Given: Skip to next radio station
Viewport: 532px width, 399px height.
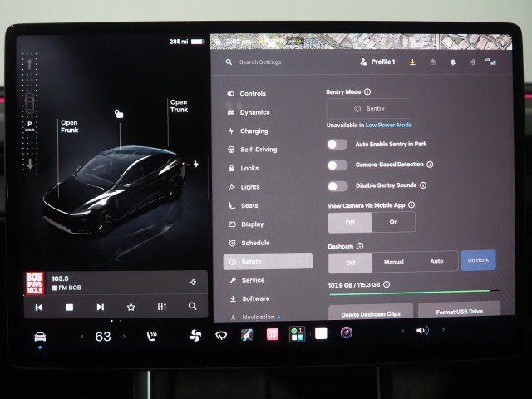Looking at the screenshot, I should pos(100,307).
